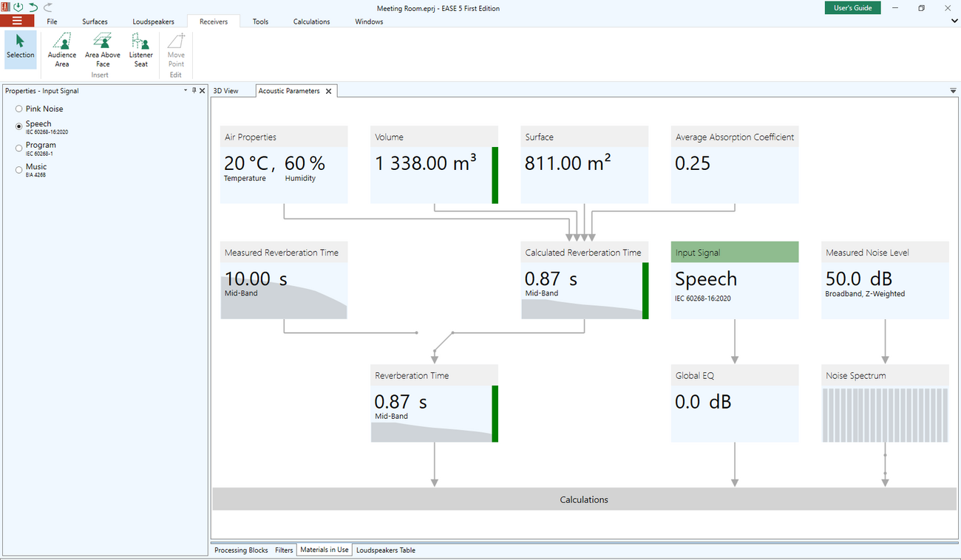Open the red hamburger application menu

17,21
